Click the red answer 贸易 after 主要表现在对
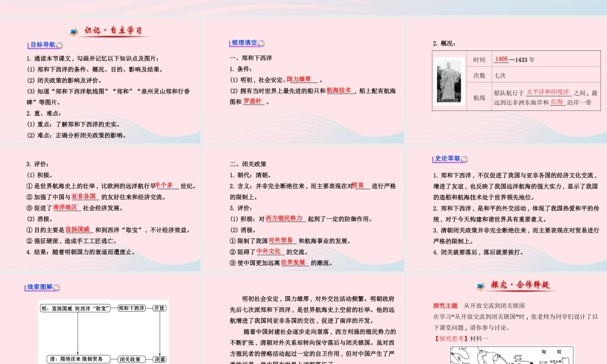Screen dimensions: 607x364 pyautogui.click(x=358, y=185)
